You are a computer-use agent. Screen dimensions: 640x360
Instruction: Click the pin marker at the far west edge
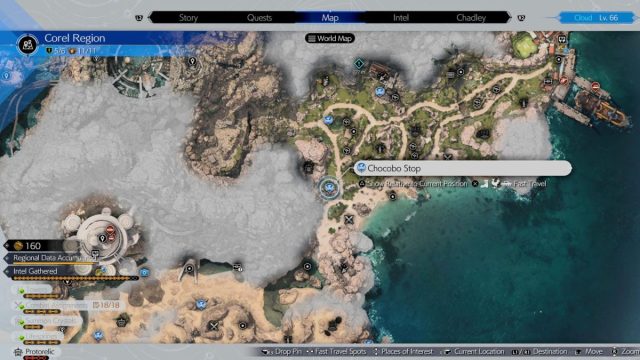click(6, 76)
